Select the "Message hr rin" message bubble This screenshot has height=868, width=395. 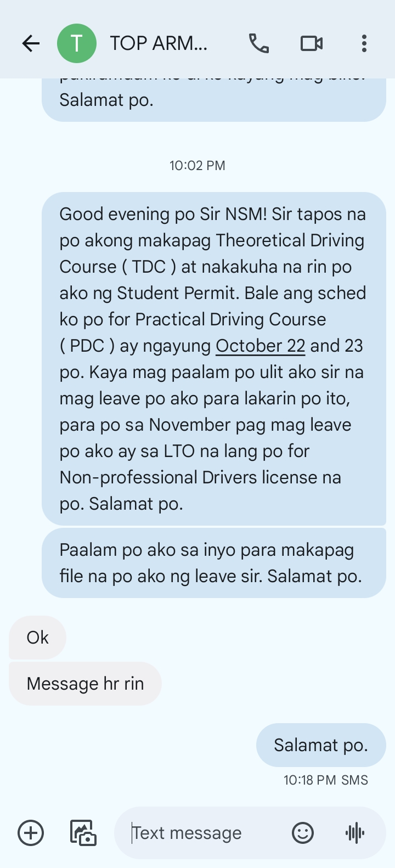pyautogui.click(x=85, y=684)
